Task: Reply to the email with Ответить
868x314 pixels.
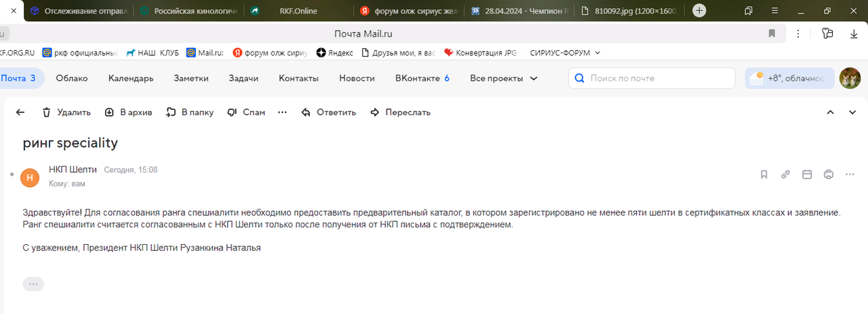Action: (329, 113)
